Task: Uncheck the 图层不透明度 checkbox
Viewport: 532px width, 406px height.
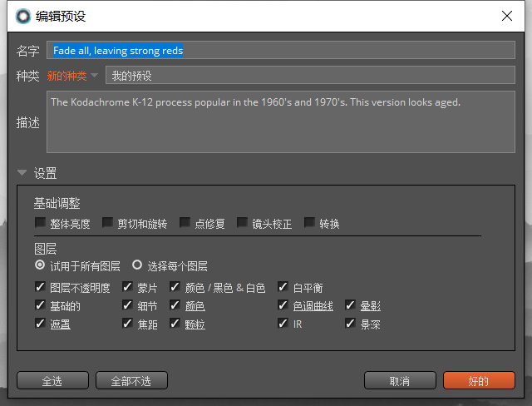Action: pyautogui.click(x=40, y=288)
